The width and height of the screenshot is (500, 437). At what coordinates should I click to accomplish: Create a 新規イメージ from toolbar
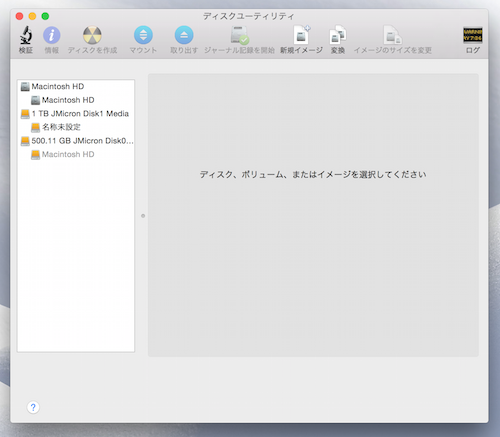coord(301,35)
